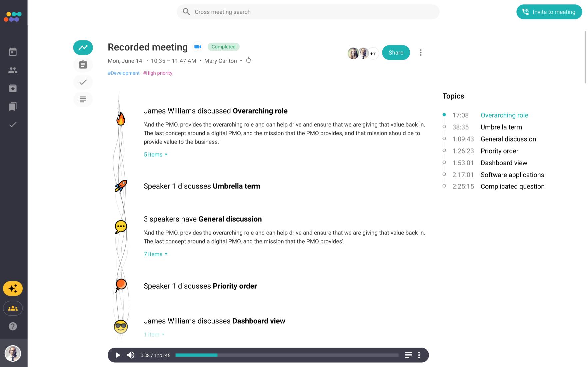Mute the audio player volume
This screenshot has width=588, height=367.
pyautogui.click(x=131, y=355)
